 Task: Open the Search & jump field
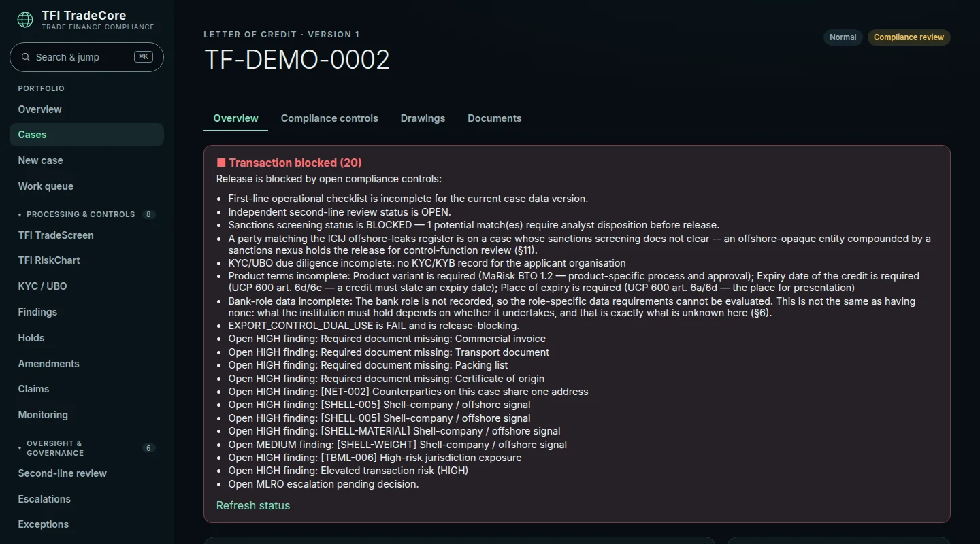pos(86,57)
